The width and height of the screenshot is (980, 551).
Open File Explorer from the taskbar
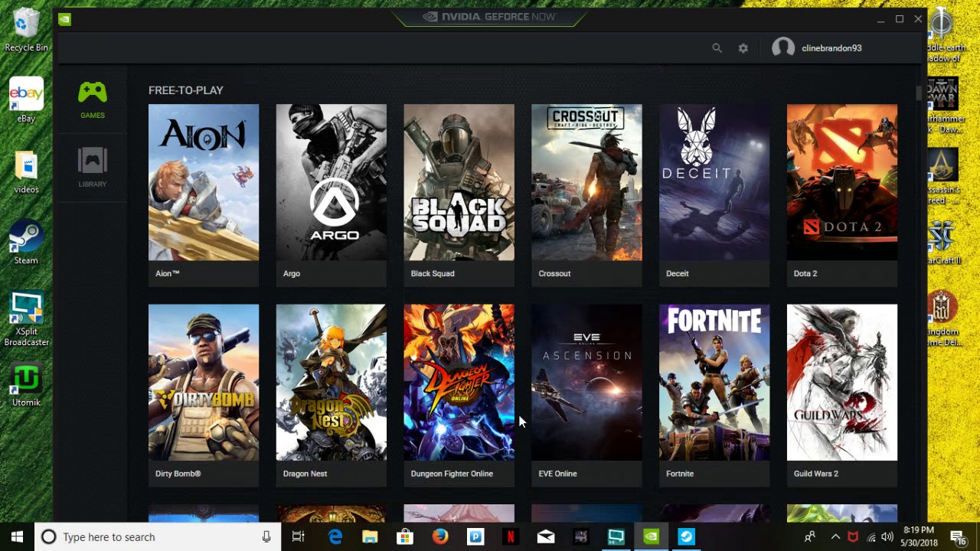point(370,537)
